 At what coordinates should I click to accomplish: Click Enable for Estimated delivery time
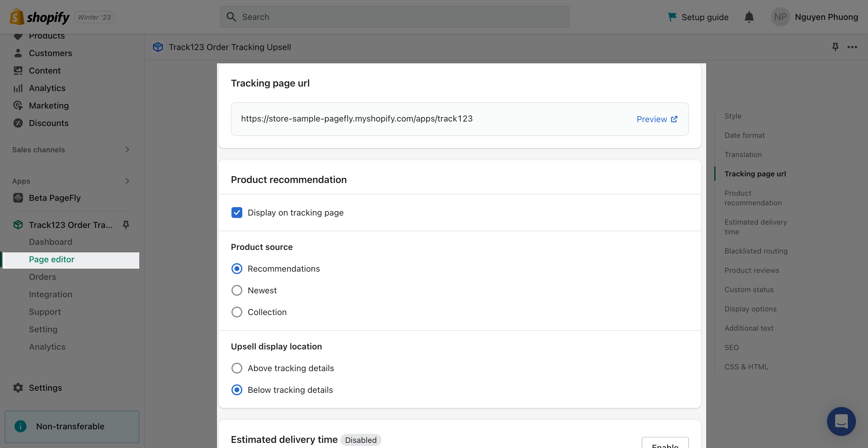click(x=665, y=443)
